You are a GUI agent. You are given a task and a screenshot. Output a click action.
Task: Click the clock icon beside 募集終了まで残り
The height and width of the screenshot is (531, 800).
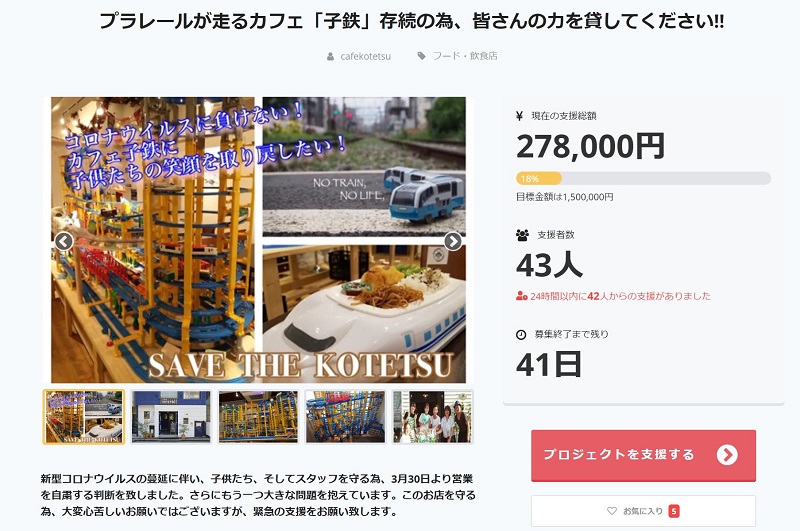[521, 335]
